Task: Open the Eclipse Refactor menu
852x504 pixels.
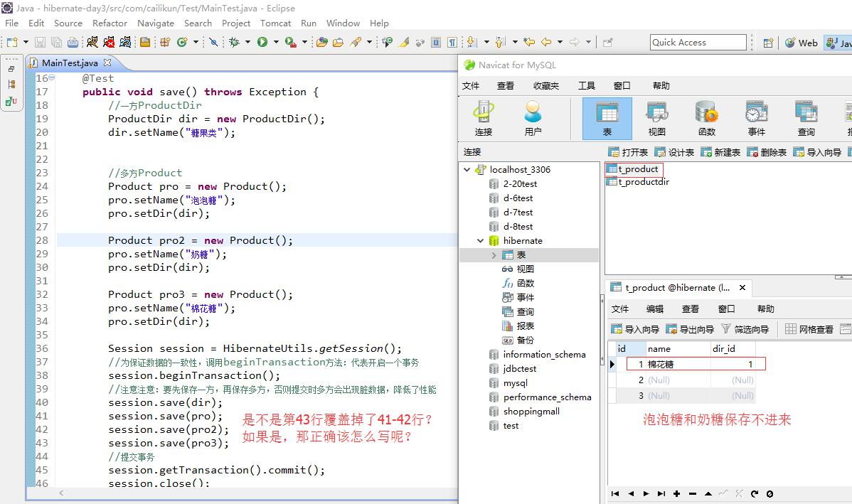Action: (x=110, y=23)
